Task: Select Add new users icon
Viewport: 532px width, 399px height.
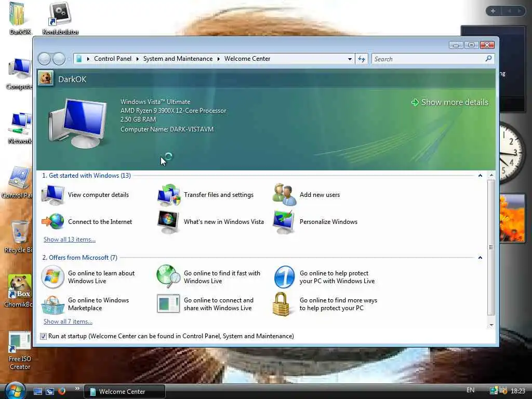Action: pyautogui.click(x=284, y=194)
